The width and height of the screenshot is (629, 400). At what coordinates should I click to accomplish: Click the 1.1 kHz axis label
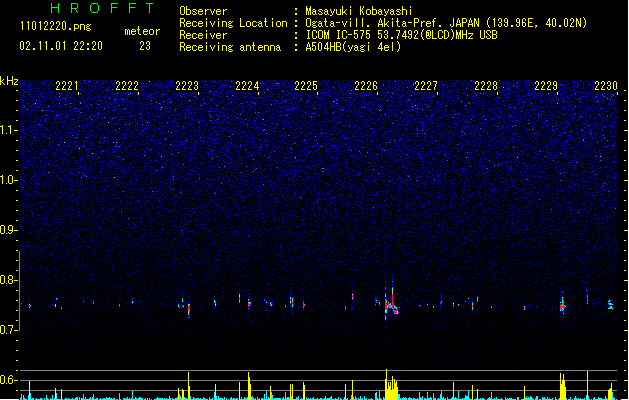point(9,130)
